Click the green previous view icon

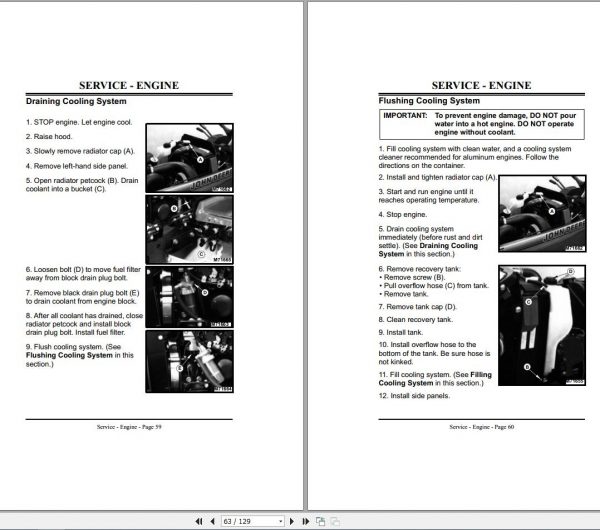tap(320, 521)
